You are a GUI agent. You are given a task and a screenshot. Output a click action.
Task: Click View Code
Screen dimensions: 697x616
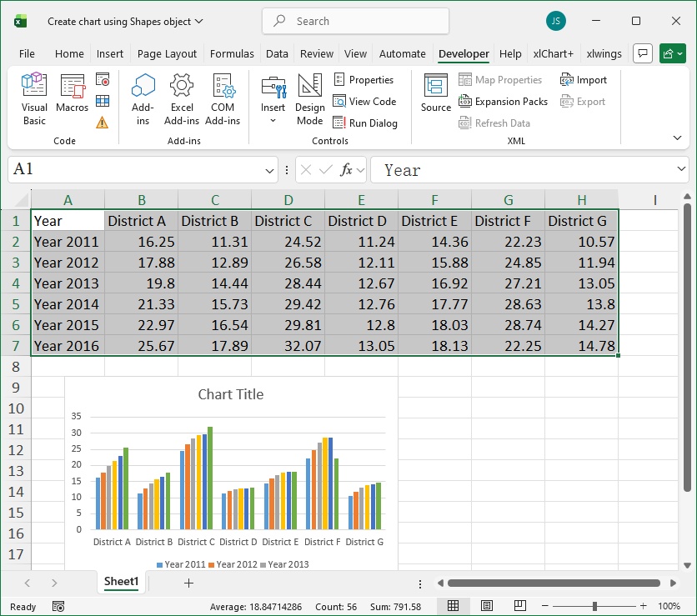pos(364,102)
